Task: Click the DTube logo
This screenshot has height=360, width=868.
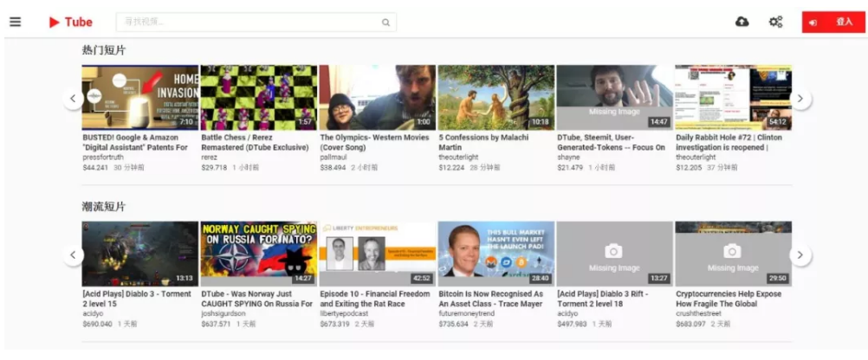Action: pos(70,22)
